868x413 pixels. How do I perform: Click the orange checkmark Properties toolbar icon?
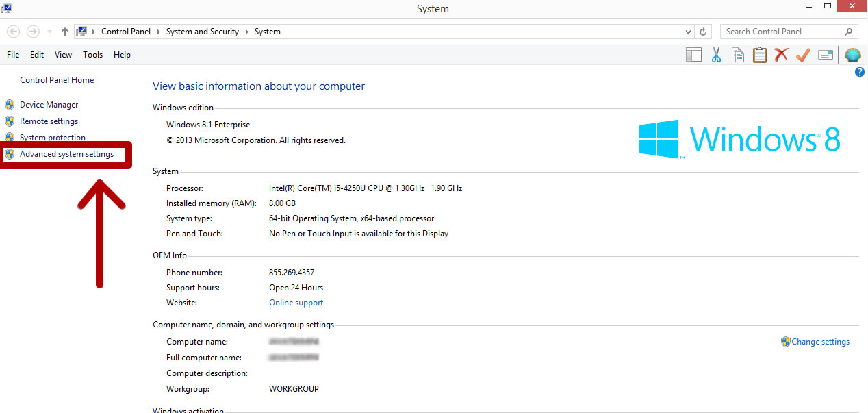(803, 55)
